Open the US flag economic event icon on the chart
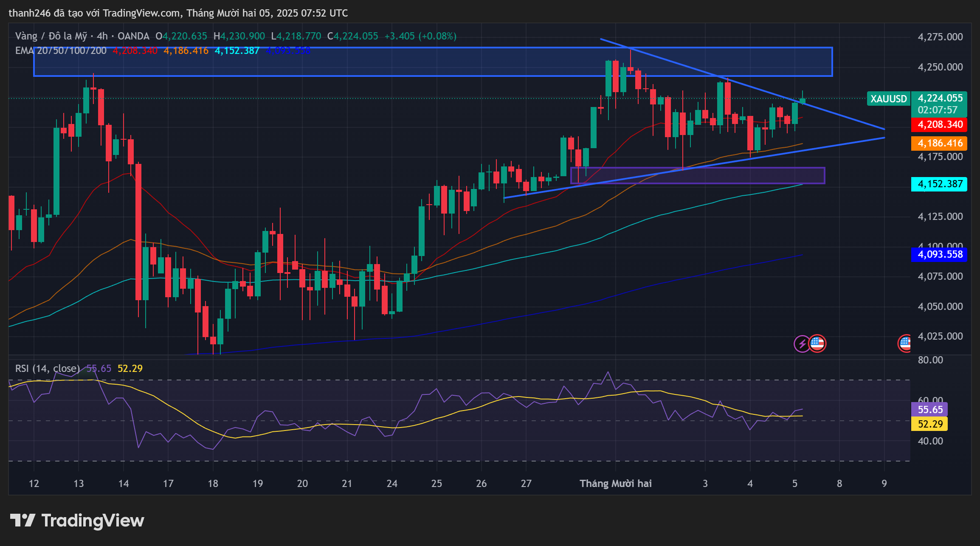The image size is (980, 546). 817,344
